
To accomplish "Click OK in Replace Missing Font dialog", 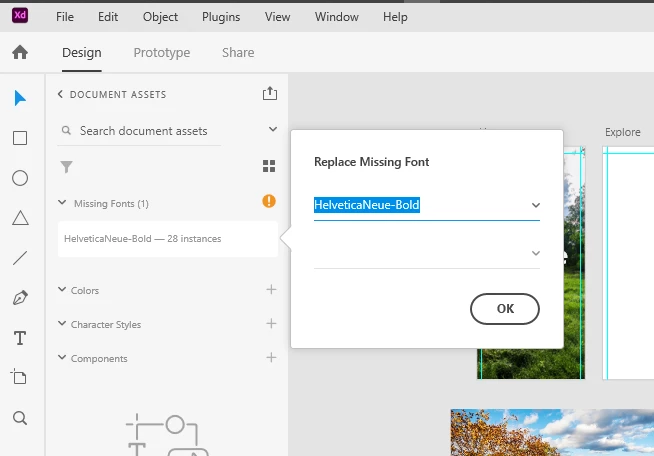I will tap(505, 309).
